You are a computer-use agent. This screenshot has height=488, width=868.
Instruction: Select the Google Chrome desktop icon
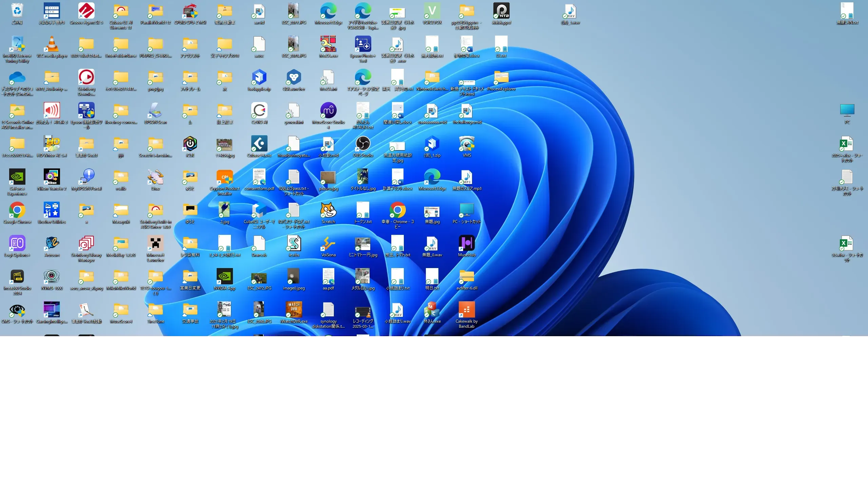[x=17, y=210]
